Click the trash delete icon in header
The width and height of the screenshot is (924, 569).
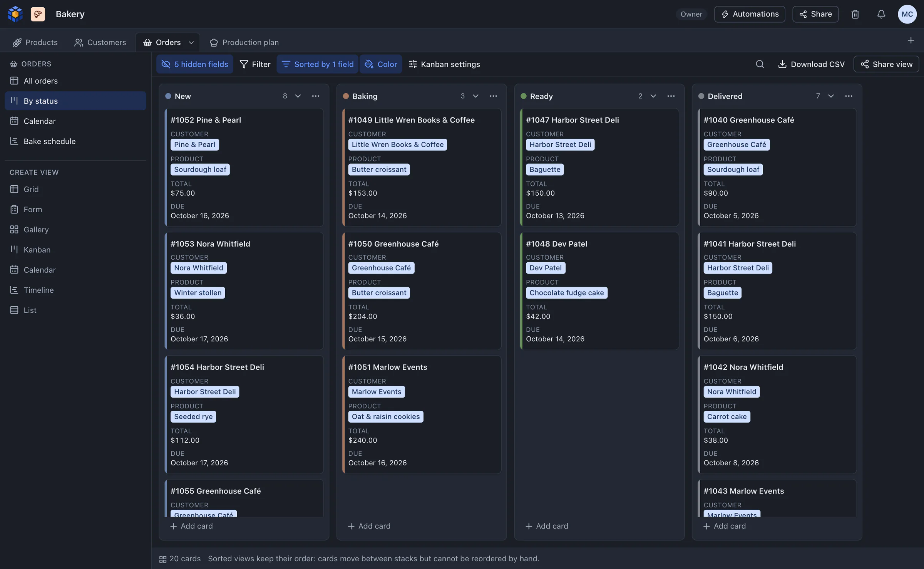click(x=855, y=14)
